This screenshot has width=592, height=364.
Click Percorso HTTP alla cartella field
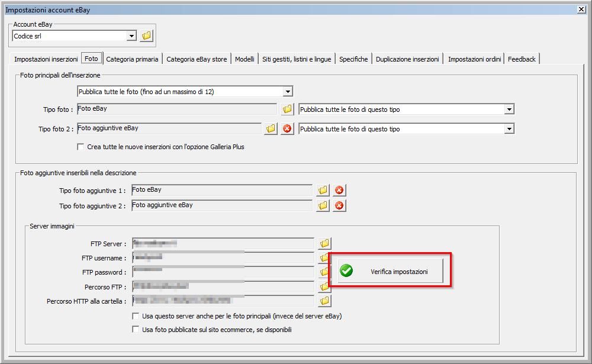(x=223, y=301)
